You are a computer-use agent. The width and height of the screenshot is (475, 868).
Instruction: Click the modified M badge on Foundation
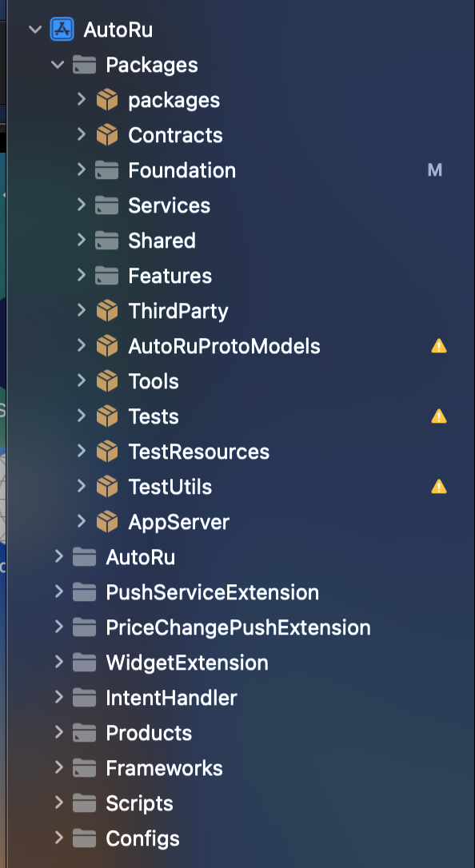(435, 170)
